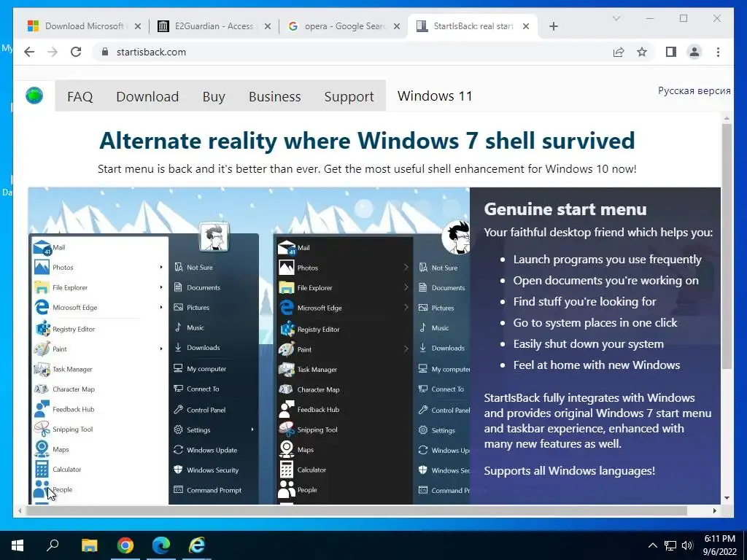Image resolution: width=747 pixels, height=560 pixels.
Task: Select the StartIsBack tab
Action: click(473, 26)
